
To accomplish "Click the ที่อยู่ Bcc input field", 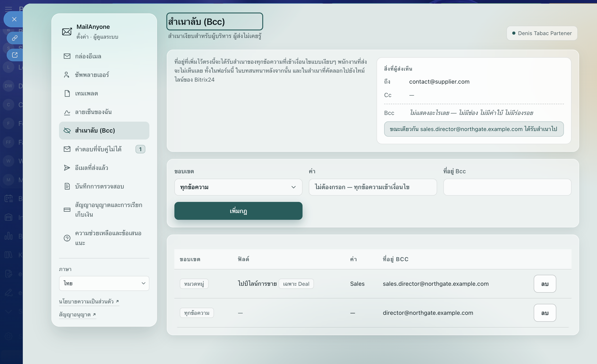I will click(507, 187).
